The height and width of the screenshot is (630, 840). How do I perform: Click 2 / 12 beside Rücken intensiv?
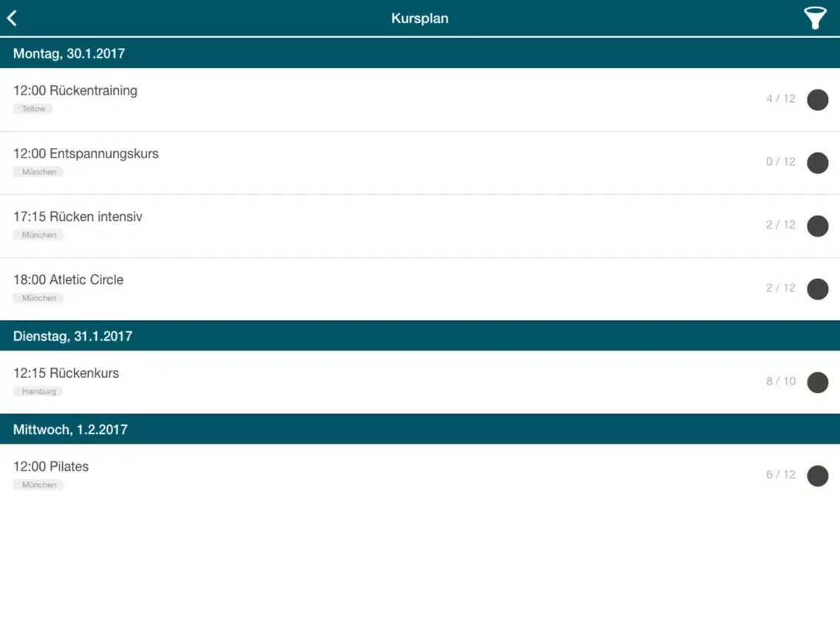(x=781, y=225)
